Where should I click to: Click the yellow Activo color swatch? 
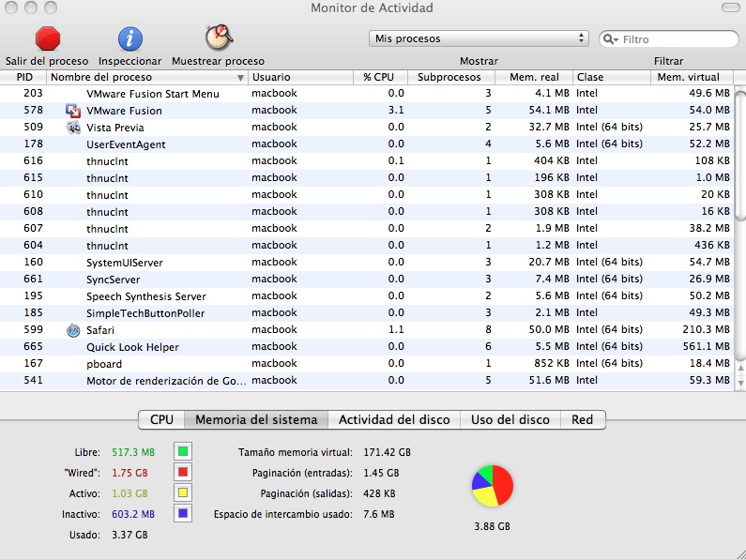point(183,492)
